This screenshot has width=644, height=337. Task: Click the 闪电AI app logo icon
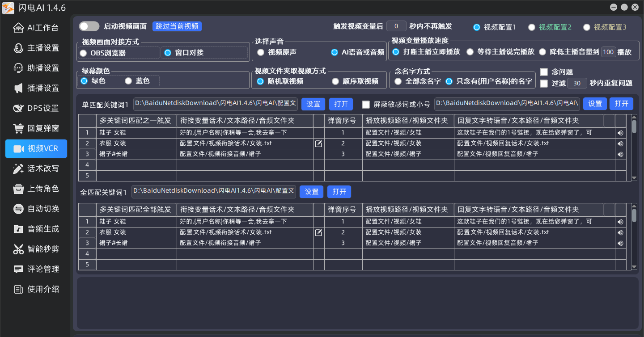(8, 8)
